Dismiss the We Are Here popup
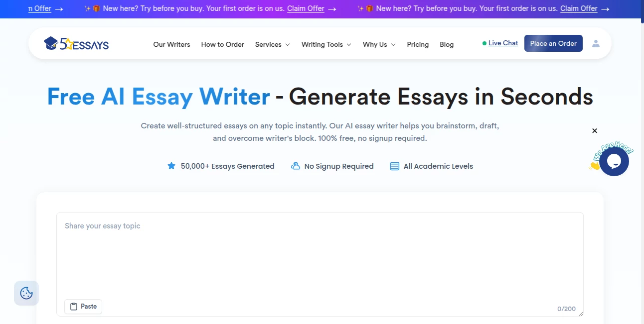 pyautogui.click(x=595, y=130)
